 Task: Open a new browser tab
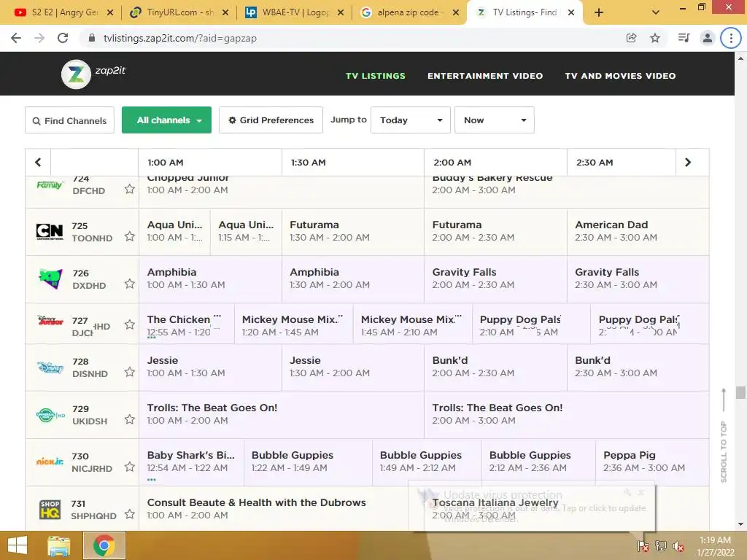(599, 12)
